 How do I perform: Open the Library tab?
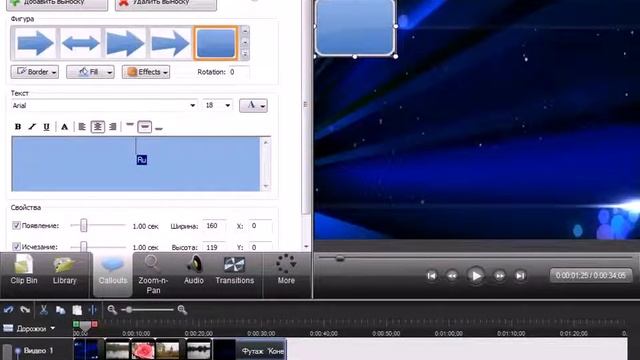[x=64, y=270]
